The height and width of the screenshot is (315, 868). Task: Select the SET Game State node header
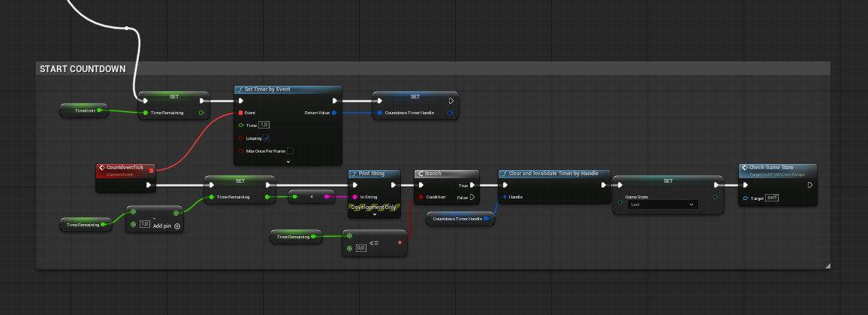pyautogui.click(x=668, y=180)
